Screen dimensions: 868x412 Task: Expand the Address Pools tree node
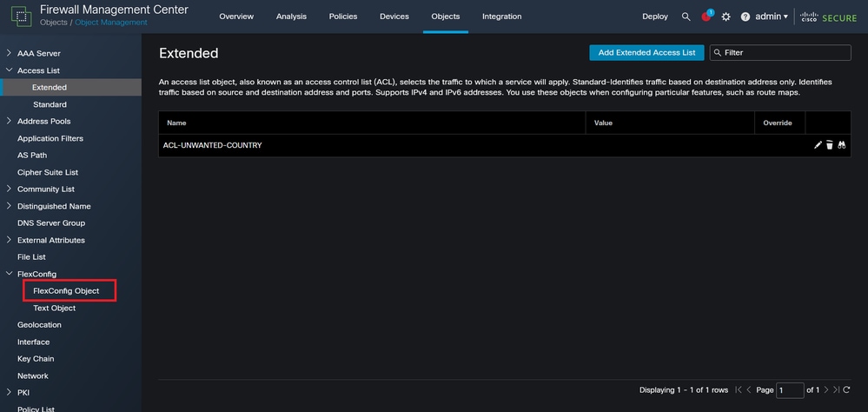[9, 121]
